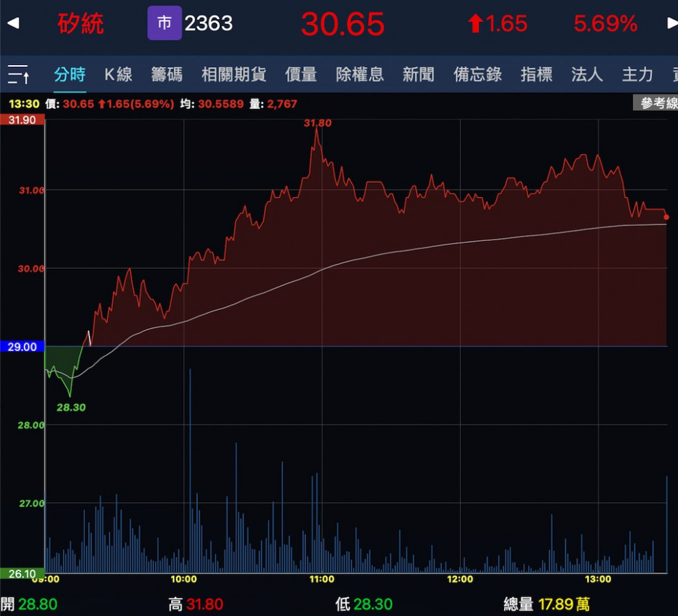
Task: Click the 28.00 price axis label
Action: pyautogui.click(x=31, y=425)
